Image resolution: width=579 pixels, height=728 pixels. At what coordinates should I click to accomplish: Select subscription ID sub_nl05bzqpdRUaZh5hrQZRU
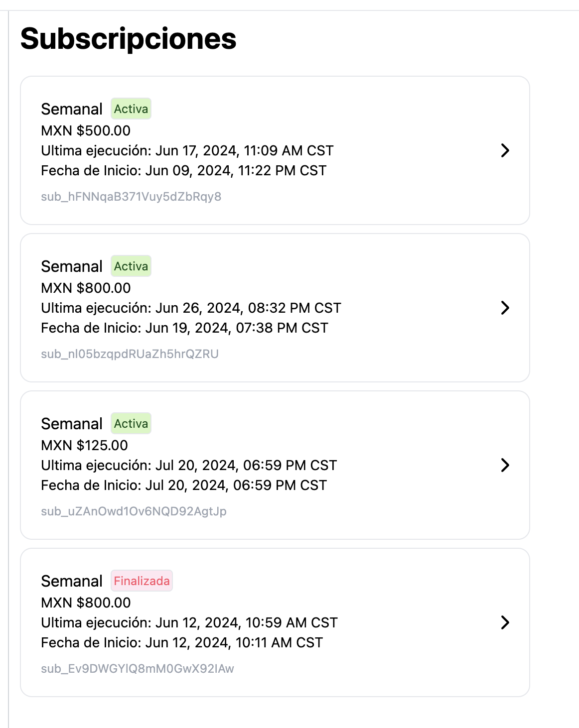(130, 354)
